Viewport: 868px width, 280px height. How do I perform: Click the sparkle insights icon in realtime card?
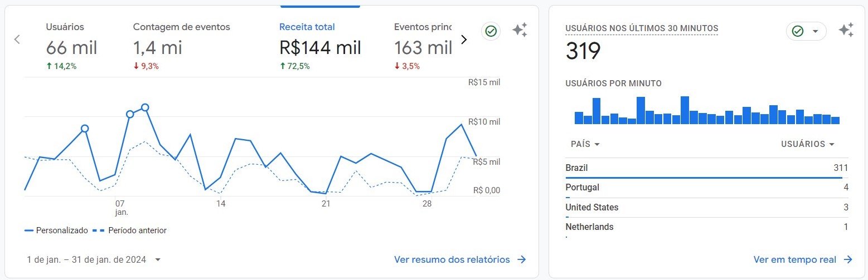[x=846, y=31]
